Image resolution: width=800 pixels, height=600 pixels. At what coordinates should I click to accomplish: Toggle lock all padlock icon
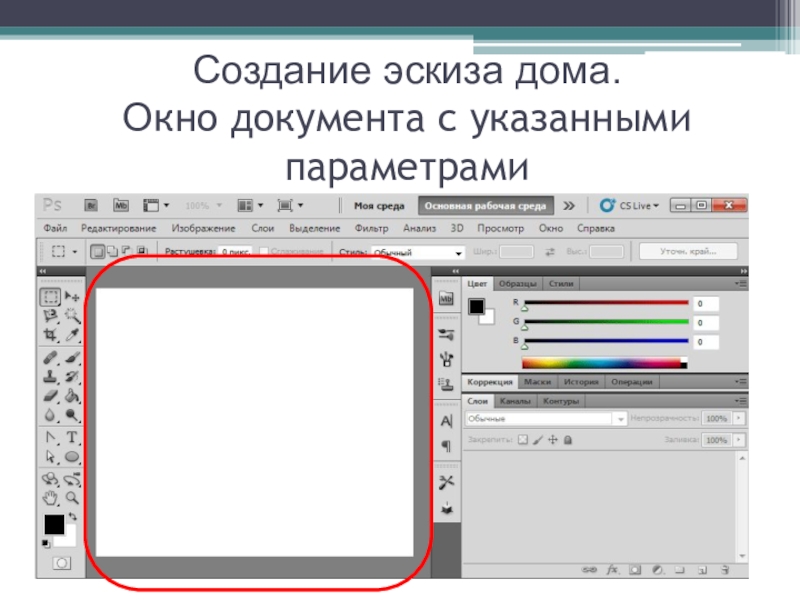click(x=568, y=440)
